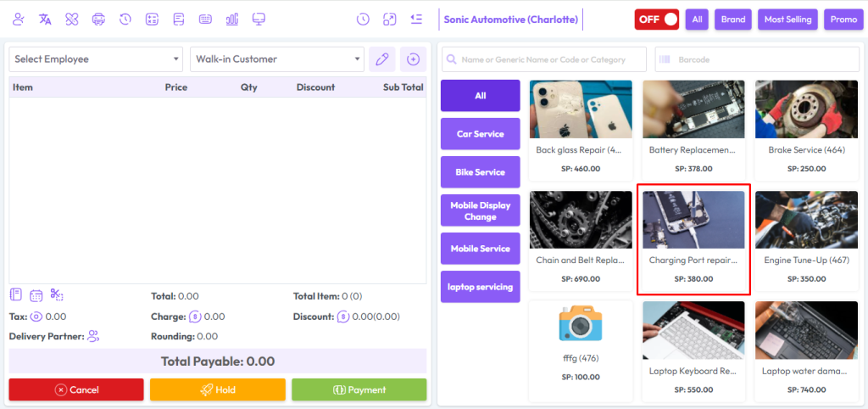Add a new customer with plus icon
This screenshot has width=868, height=409.
413,59
